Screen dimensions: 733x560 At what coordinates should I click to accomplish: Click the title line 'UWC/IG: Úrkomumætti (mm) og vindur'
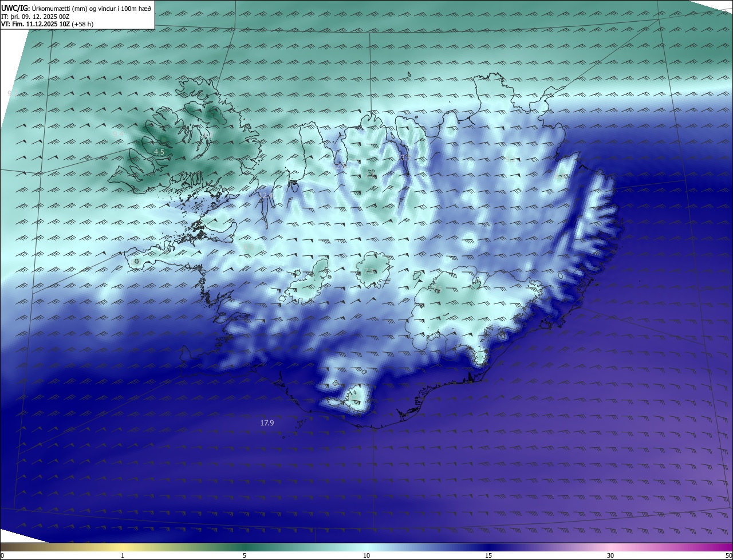[76, 8]
